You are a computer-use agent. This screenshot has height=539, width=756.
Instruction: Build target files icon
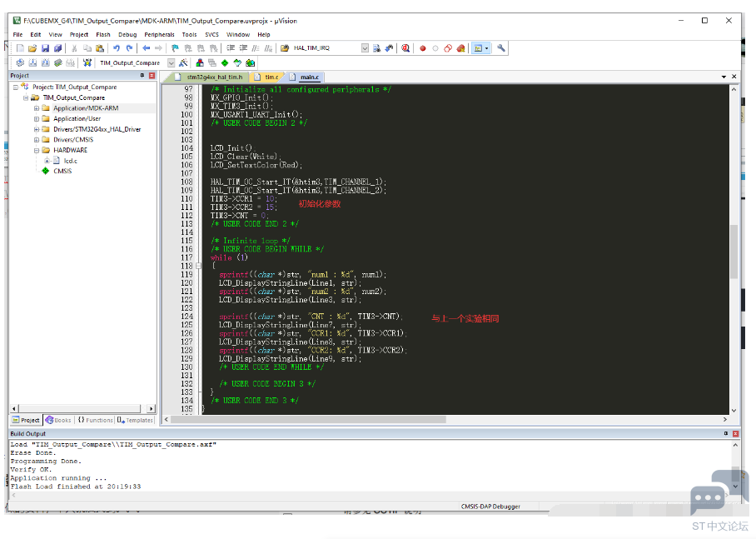pos(32,62)
